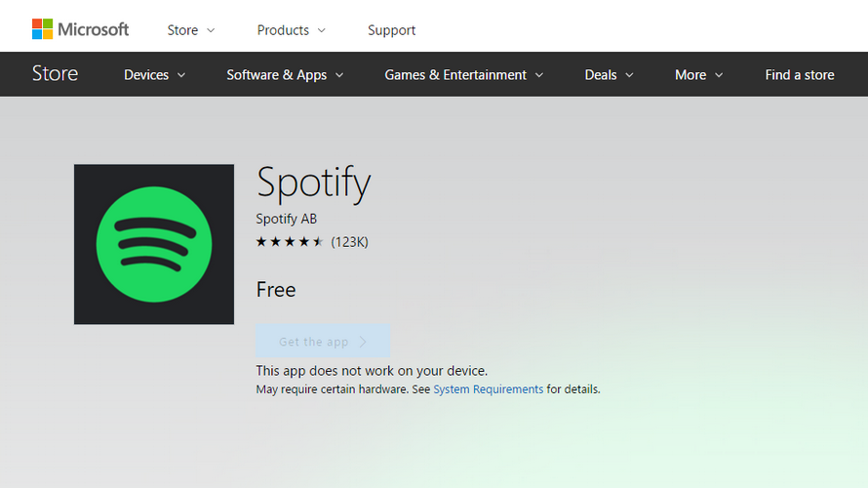Open the Deals dropdown
Screen dimensions: 868x488
pyautogui.click(x=609, y=75)
